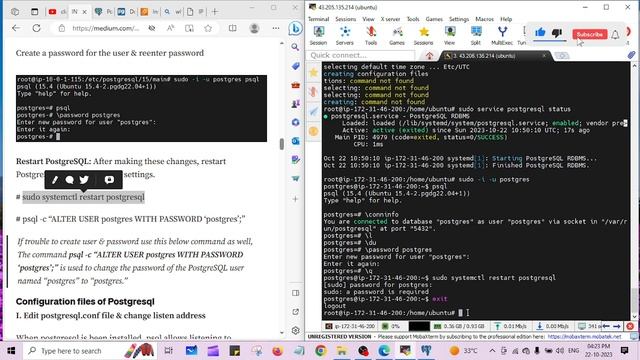Toggle Edge split screen icon
The width and height of the screenshot is (640, 360).
(x=233, y=28)
